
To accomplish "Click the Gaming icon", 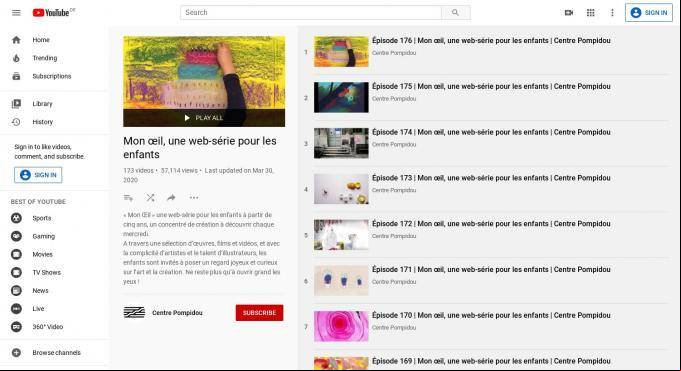I will point(16,236).
